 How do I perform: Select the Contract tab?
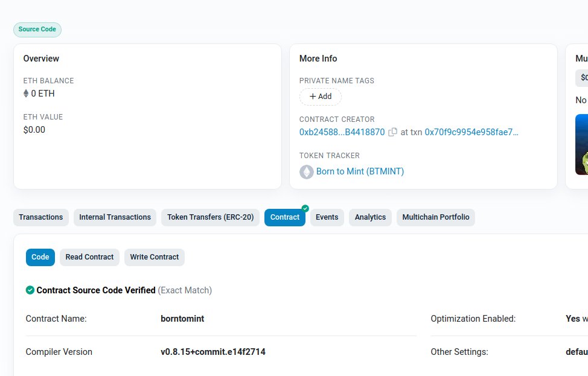(x=284, y=217)
